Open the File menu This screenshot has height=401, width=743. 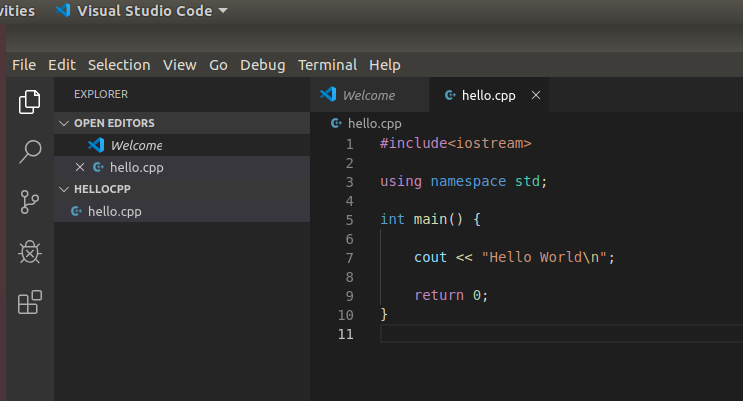pos(24,65)
